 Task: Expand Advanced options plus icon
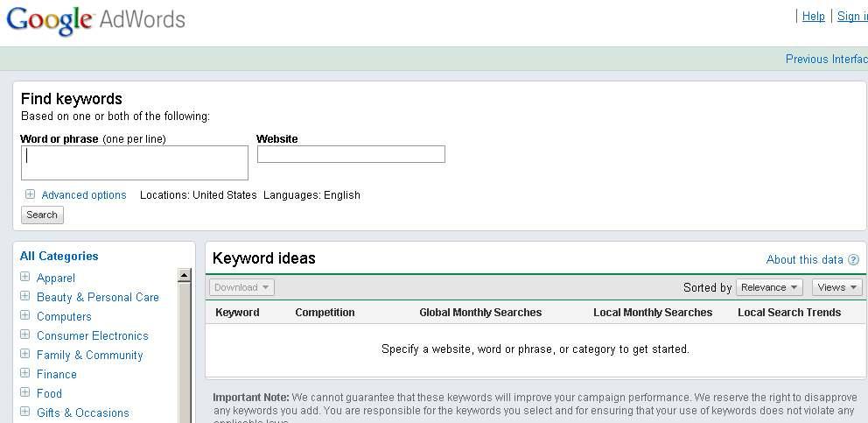(x=30, y=194)
